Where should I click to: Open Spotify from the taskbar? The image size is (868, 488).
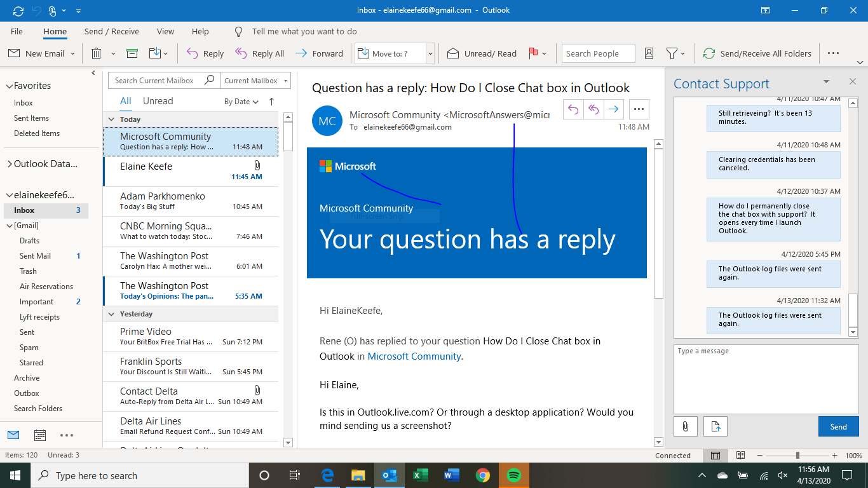point(514,475)
